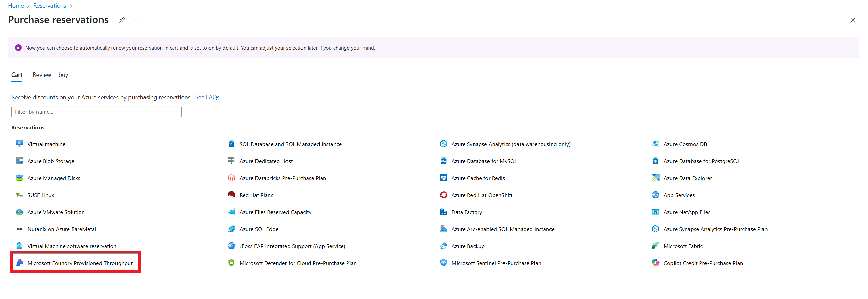Navigate to Reservations in the breadcrumb
Image resolution: width=868 pixels, height=299 pixels.
tap(50, 6)
